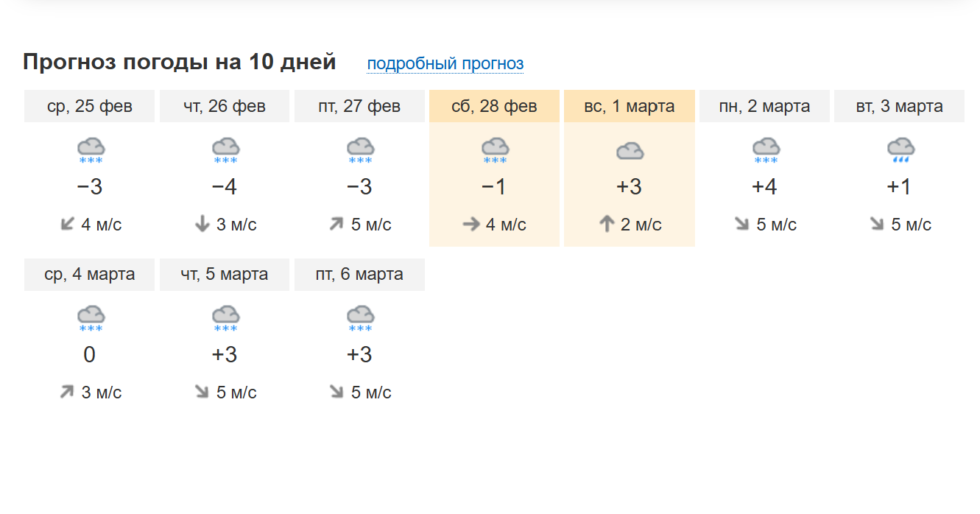Open the 'пн, 2 марта' forecast day

(764, 107)
